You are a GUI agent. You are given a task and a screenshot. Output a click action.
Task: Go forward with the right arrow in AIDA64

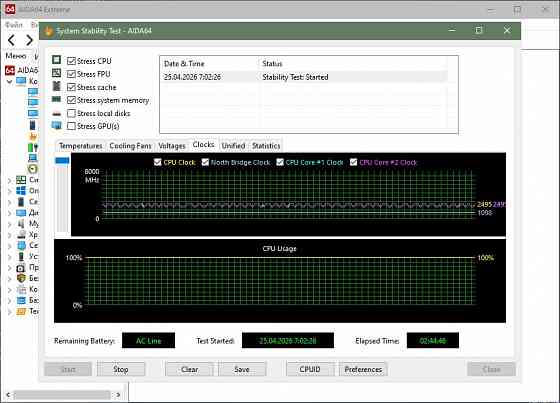point(30,40)
